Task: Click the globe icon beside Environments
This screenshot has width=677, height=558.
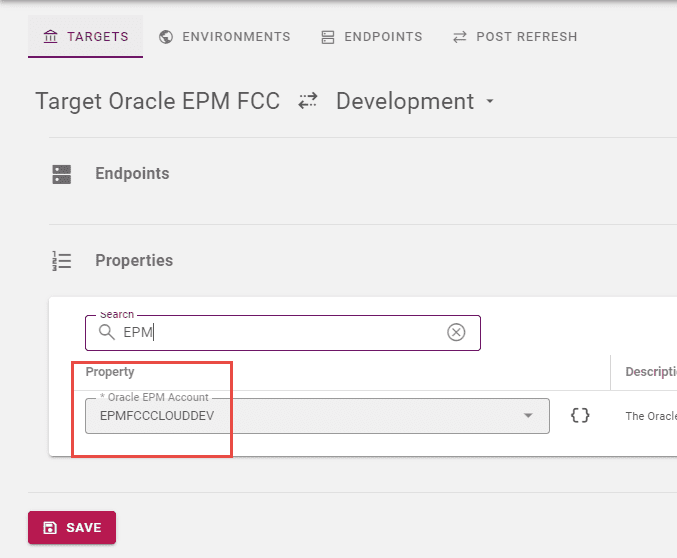Action: click(166, 37)
